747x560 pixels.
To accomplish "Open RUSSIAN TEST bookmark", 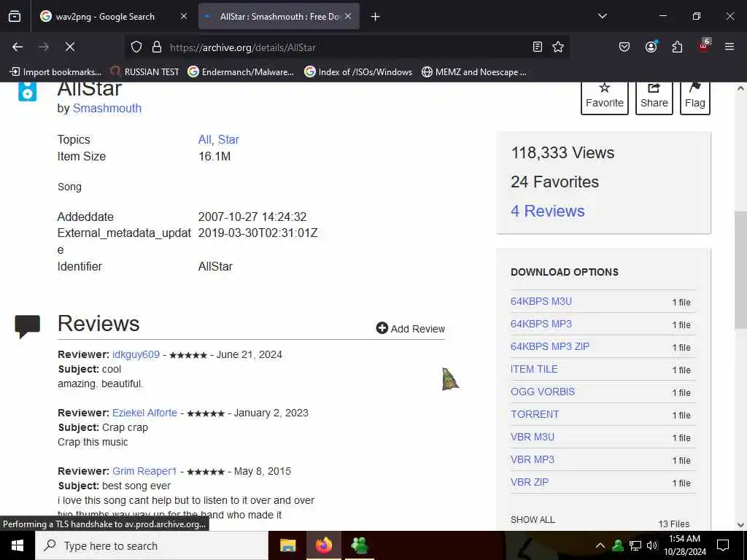I will [x=145, y=72].
